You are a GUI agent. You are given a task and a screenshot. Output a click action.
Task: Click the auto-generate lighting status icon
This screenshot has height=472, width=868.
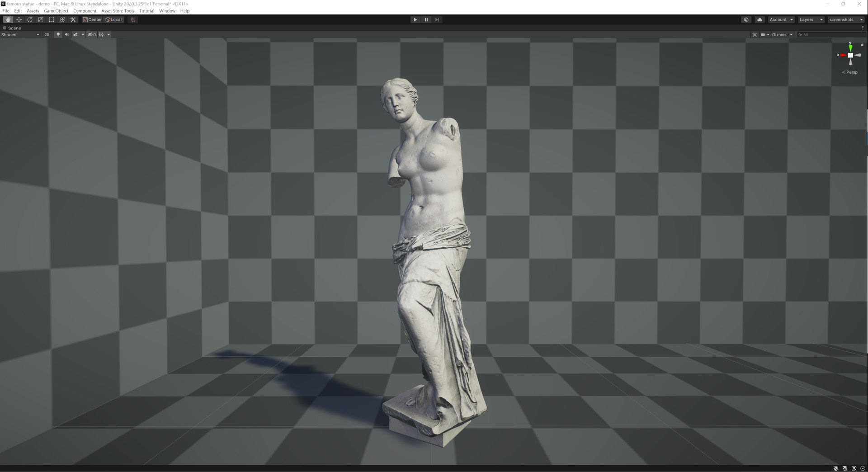point(854,468)
